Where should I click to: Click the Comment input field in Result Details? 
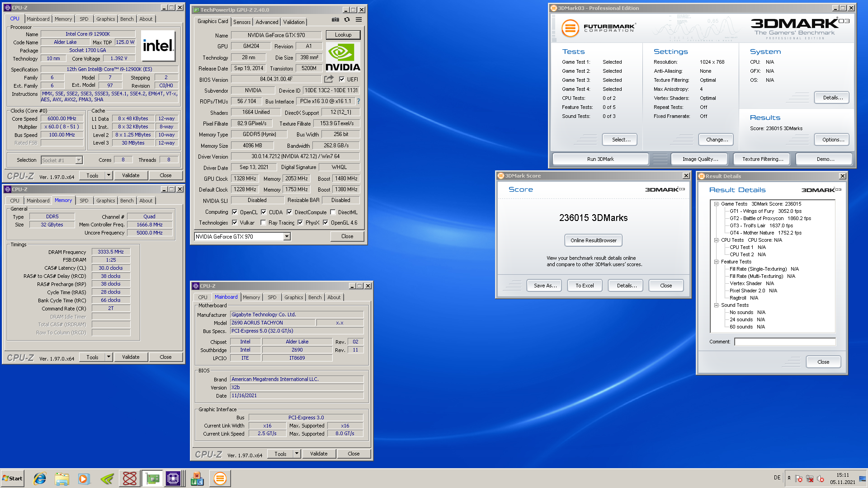785,342
